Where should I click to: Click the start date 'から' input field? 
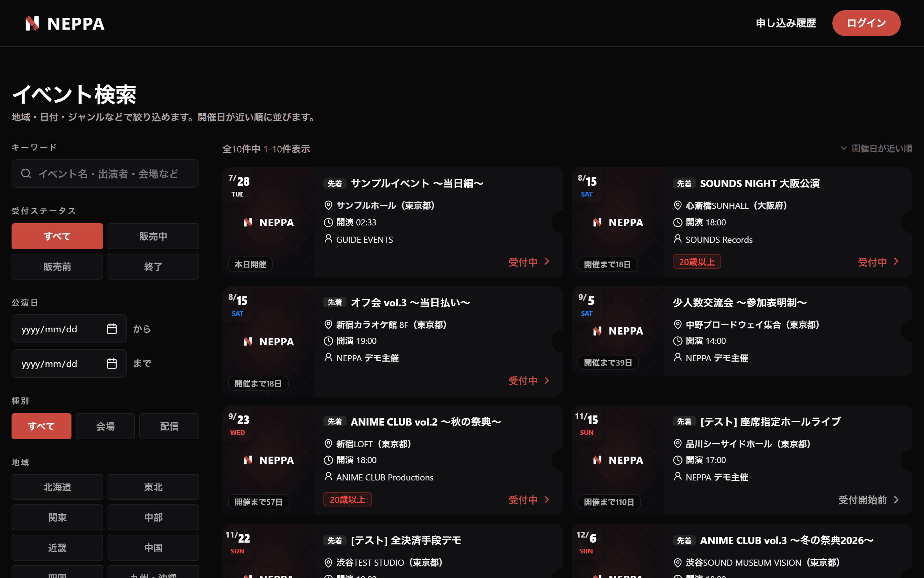[x=69, y=329]
